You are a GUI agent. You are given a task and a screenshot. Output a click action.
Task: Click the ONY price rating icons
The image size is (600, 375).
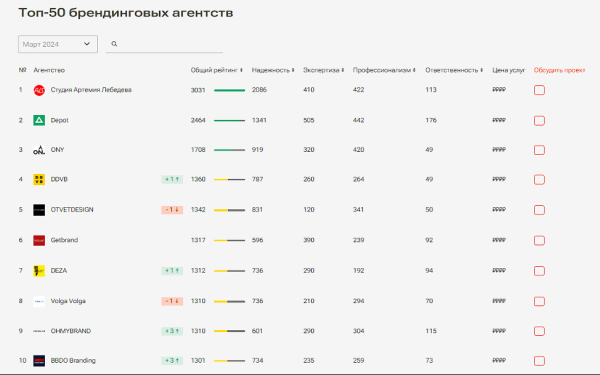pos(499,150)
